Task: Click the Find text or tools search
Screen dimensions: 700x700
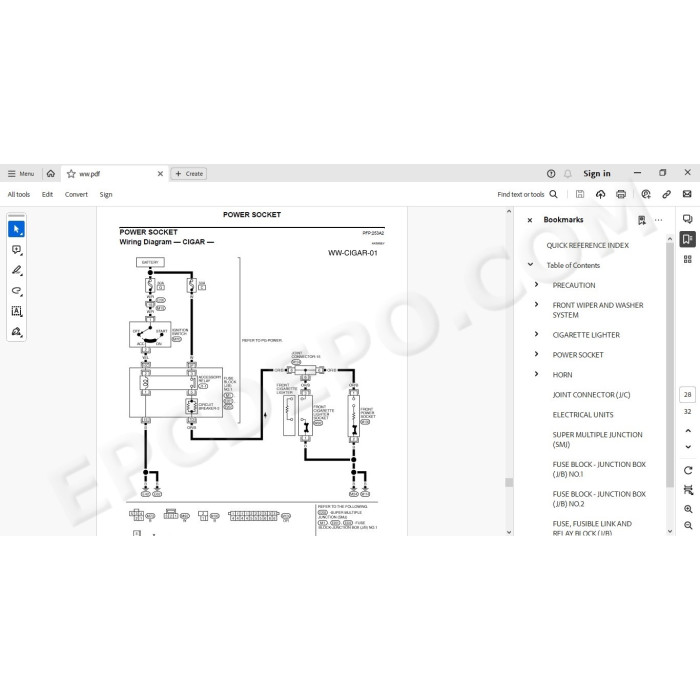Action: 527,194
